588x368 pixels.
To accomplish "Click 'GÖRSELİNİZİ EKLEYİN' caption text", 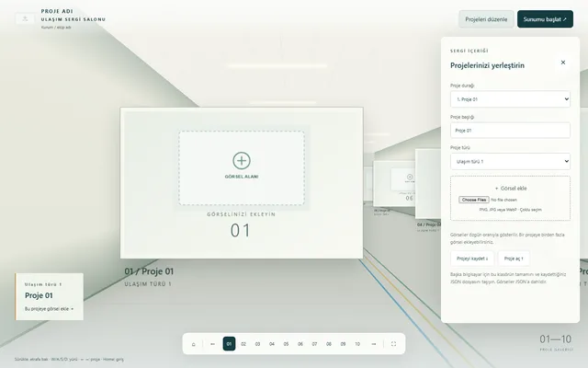I will pos(242,214).
